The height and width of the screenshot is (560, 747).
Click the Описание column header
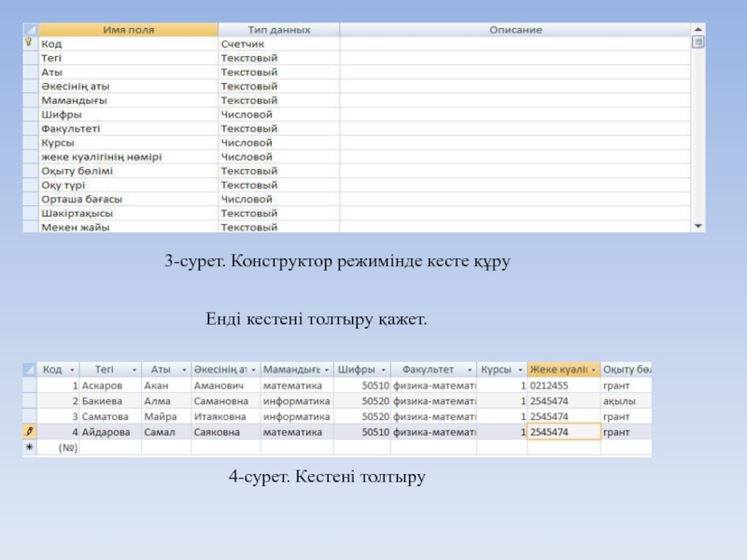point(514,30)
